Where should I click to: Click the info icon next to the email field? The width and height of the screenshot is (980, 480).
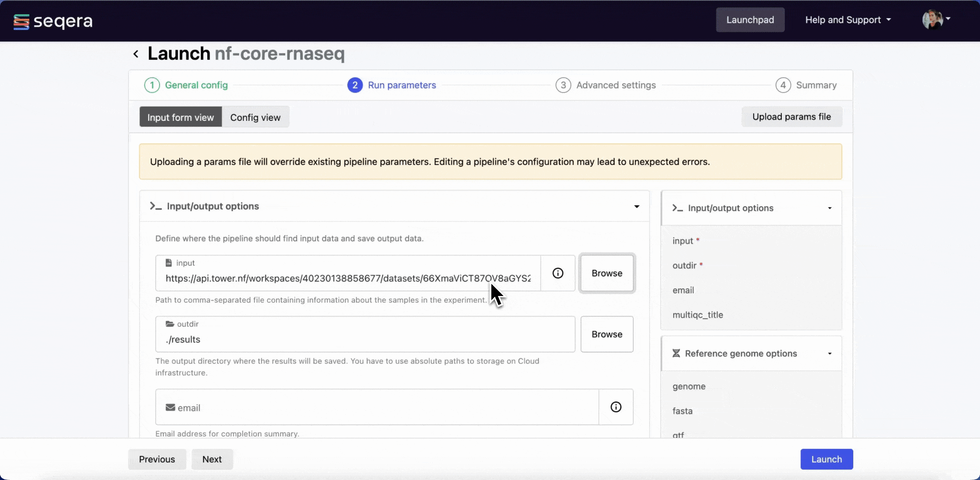point(616,407)
